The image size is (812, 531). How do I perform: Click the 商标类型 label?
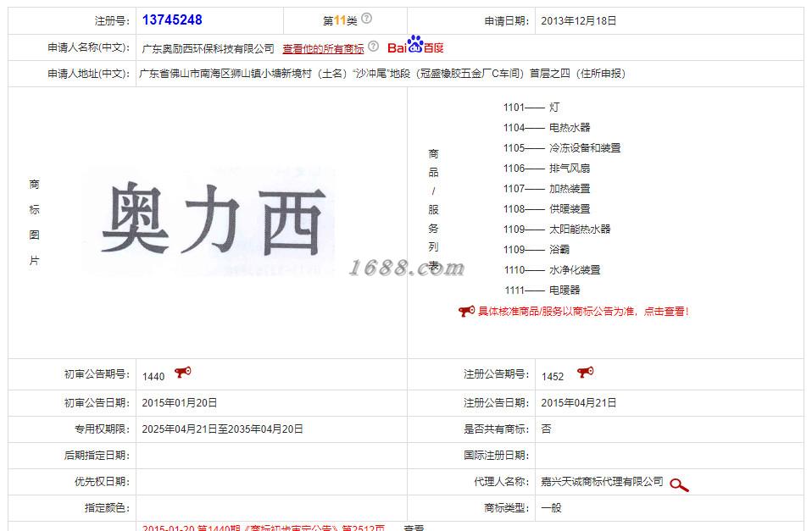pyautogui.click(x=507, y=508)
